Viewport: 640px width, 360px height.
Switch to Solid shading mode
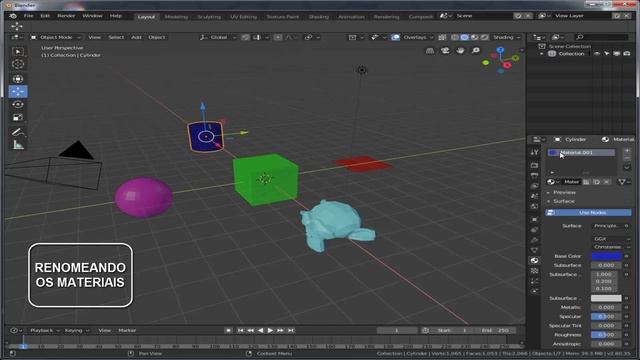coord(464,37)
